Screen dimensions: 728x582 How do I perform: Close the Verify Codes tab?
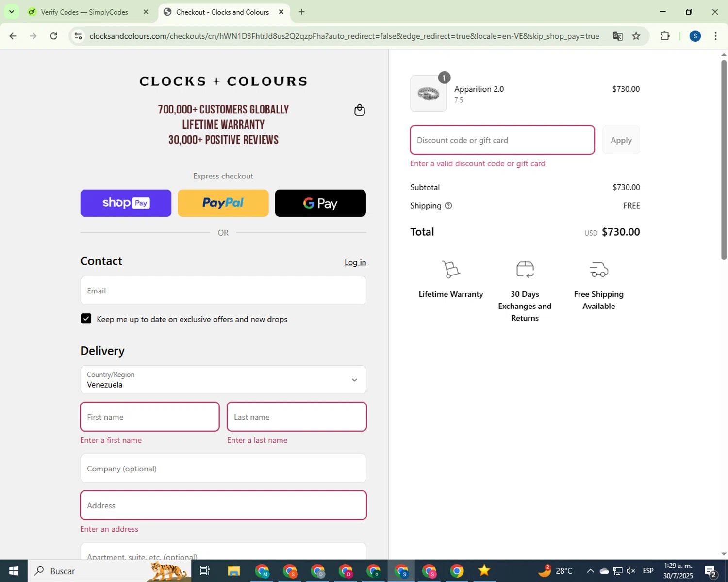click(146, 12)
